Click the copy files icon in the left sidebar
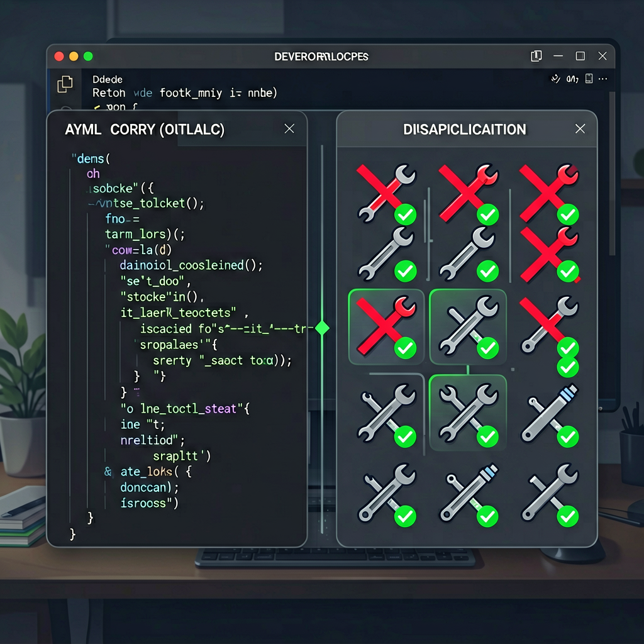The image size is (644, 644). coord(65,84)
